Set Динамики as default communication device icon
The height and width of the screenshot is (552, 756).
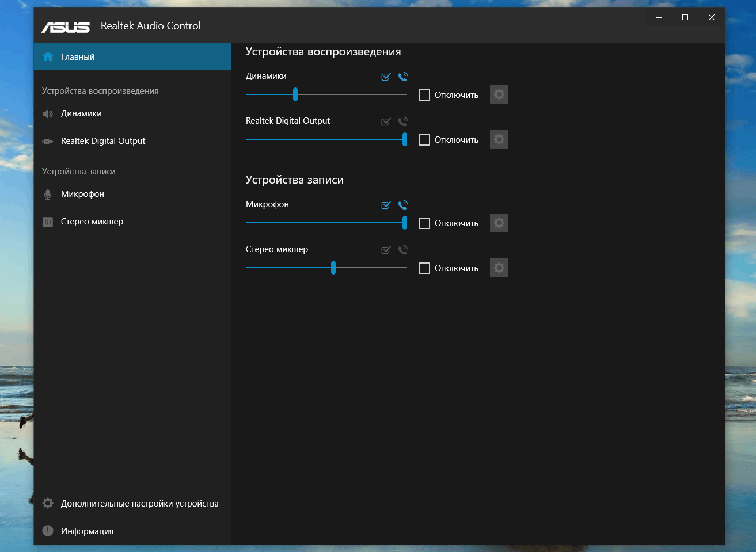click(x=403, y=77)
